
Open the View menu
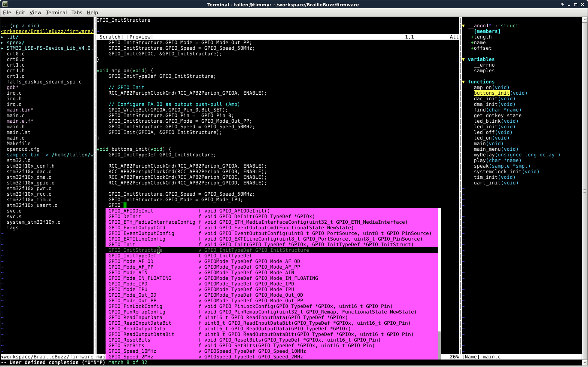35,12
